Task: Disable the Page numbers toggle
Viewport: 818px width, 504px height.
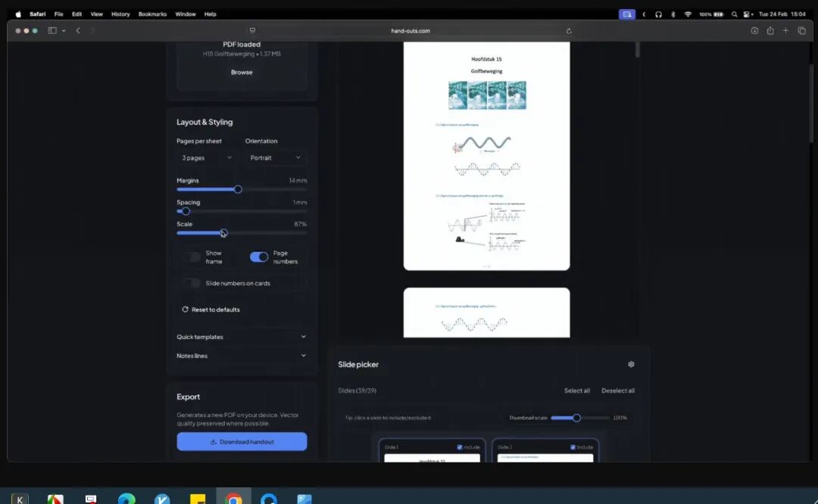Action: (x=259, y=257)
